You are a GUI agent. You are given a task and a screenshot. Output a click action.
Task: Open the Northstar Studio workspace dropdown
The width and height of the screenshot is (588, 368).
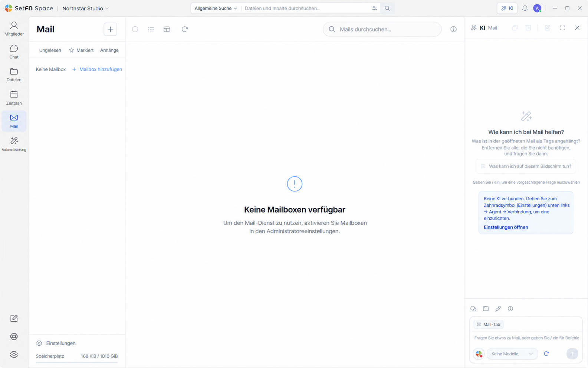(85, 8)
